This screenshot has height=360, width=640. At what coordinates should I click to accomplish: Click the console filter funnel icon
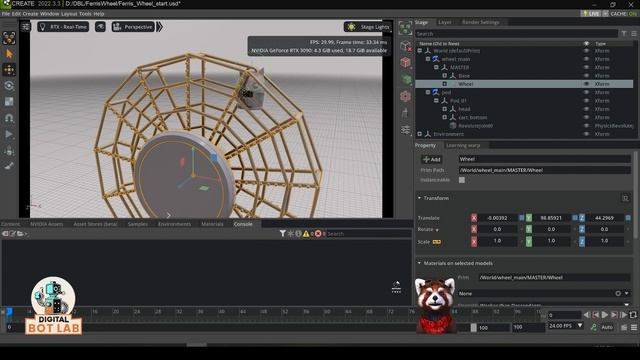[x=282, y=233]
